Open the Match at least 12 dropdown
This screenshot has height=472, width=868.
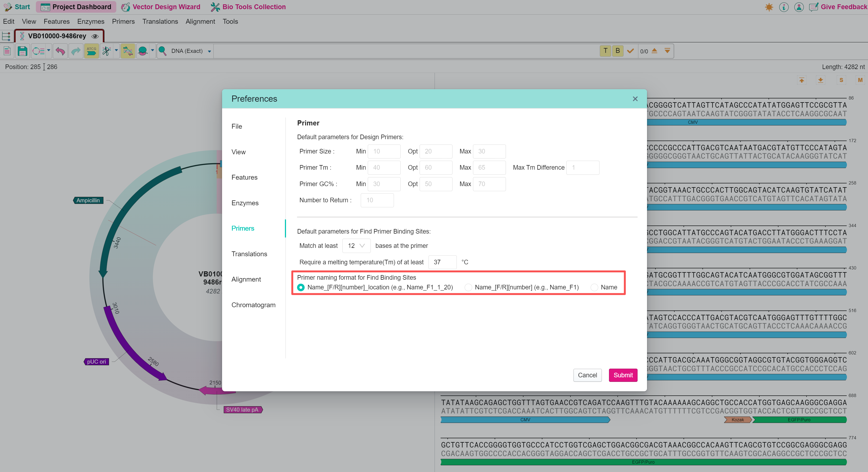pos(356,246)
